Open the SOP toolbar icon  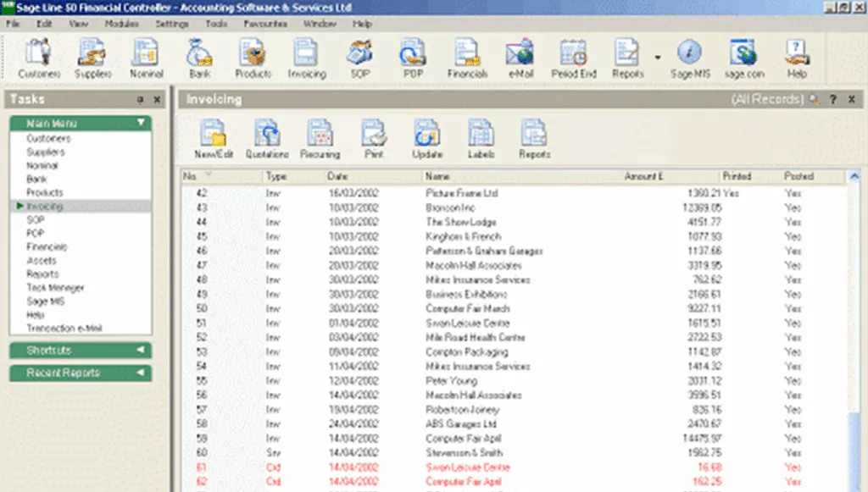point(359,58)
